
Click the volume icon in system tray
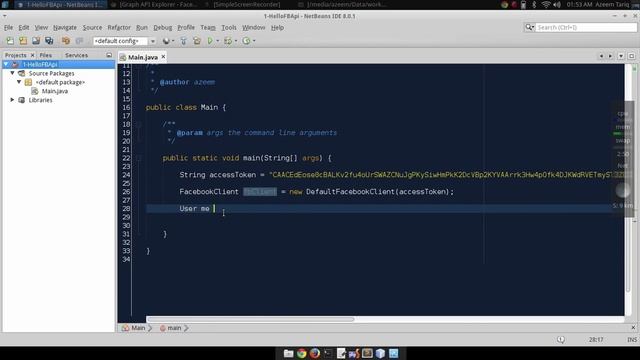tap(557, 4)
